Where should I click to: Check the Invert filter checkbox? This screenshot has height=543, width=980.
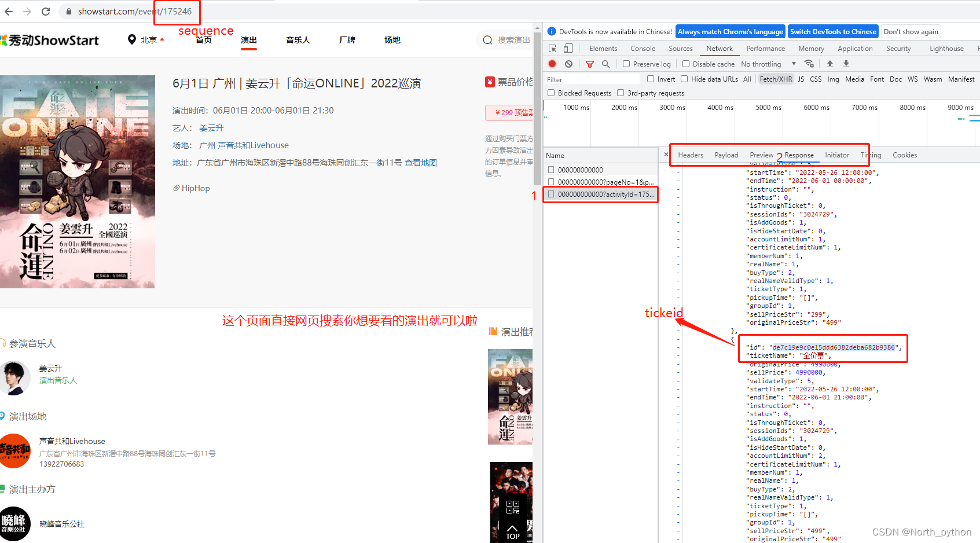pos(651,79)
